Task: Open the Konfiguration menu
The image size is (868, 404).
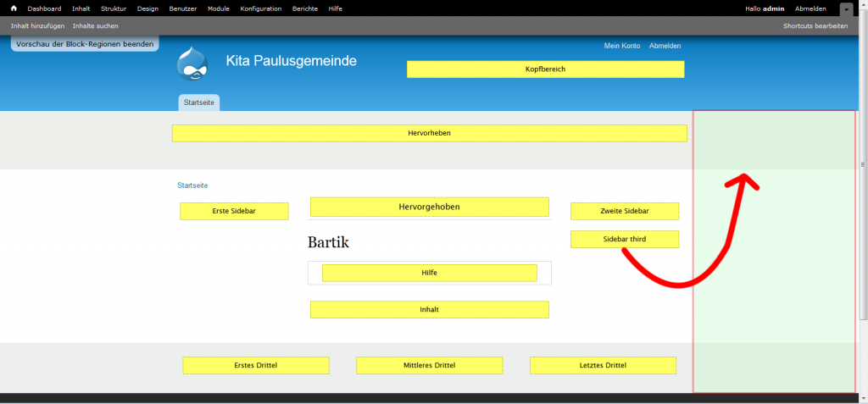Action: (x=261, y=8)
